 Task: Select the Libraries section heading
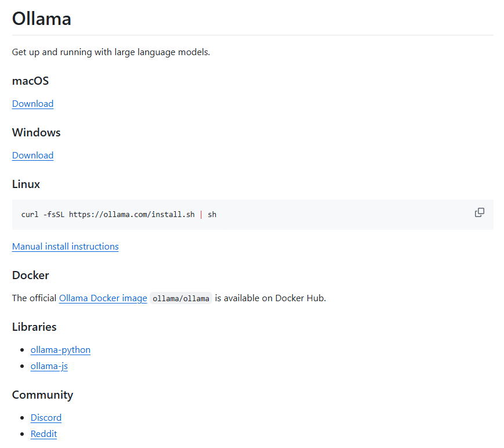click(x=34, y=327)
